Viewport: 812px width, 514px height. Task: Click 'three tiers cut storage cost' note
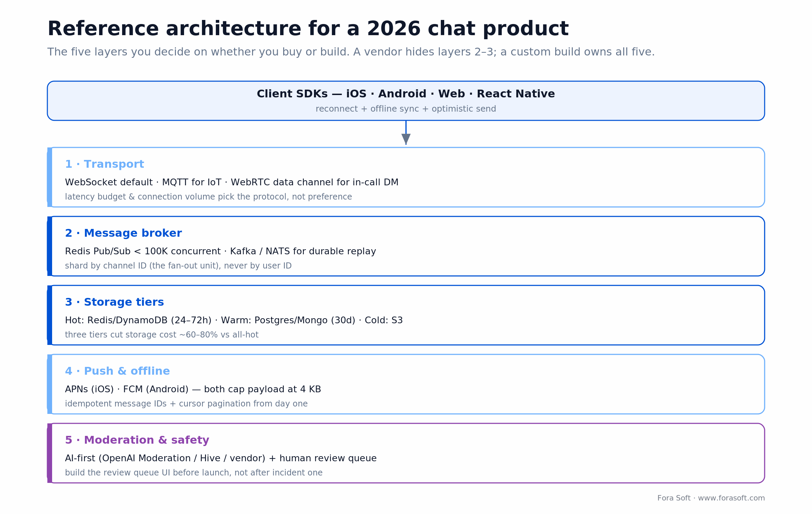(x=162, y=335)
